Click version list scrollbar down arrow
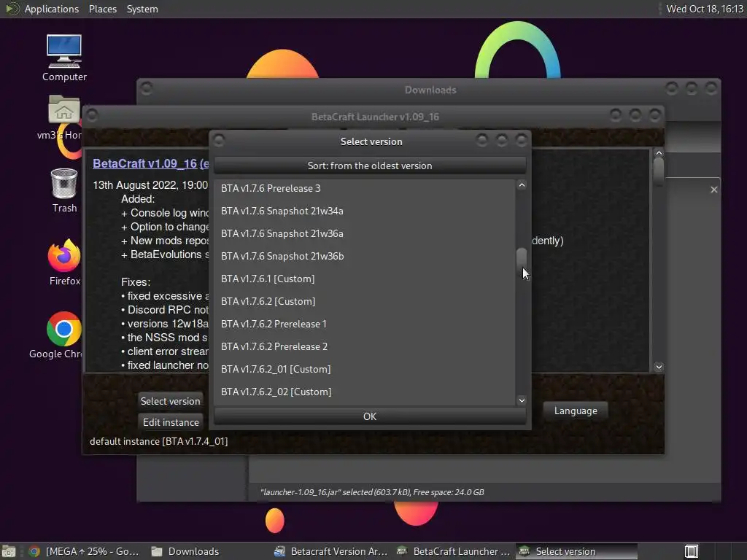The height and width of the screenshot is (560, 747). 522,400
